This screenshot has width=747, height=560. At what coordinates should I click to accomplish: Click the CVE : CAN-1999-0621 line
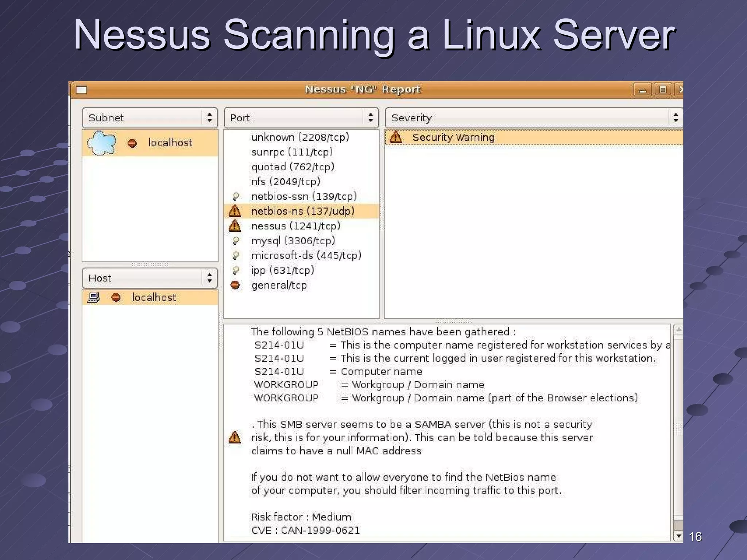click(x=306, y=530)
